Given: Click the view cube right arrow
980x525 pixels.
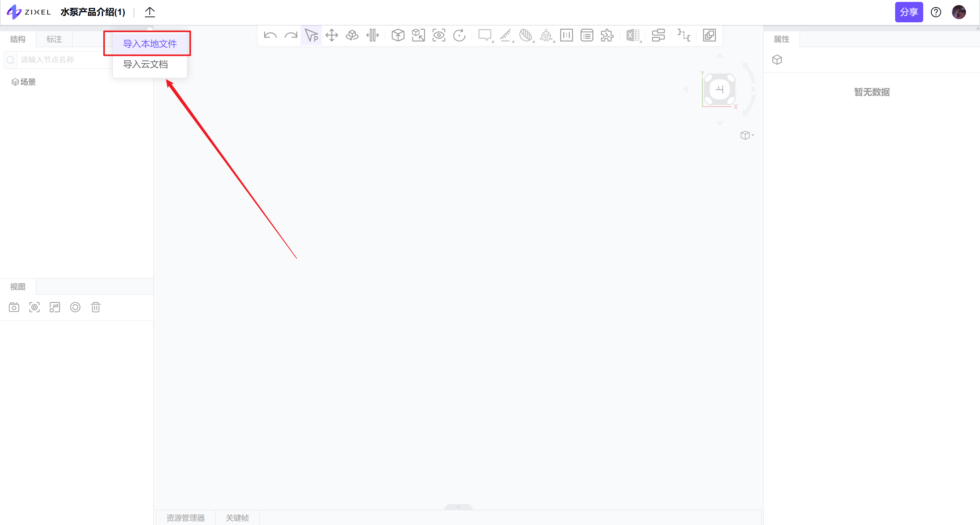Looking at the screenshot, I should [x=753, y=89].
